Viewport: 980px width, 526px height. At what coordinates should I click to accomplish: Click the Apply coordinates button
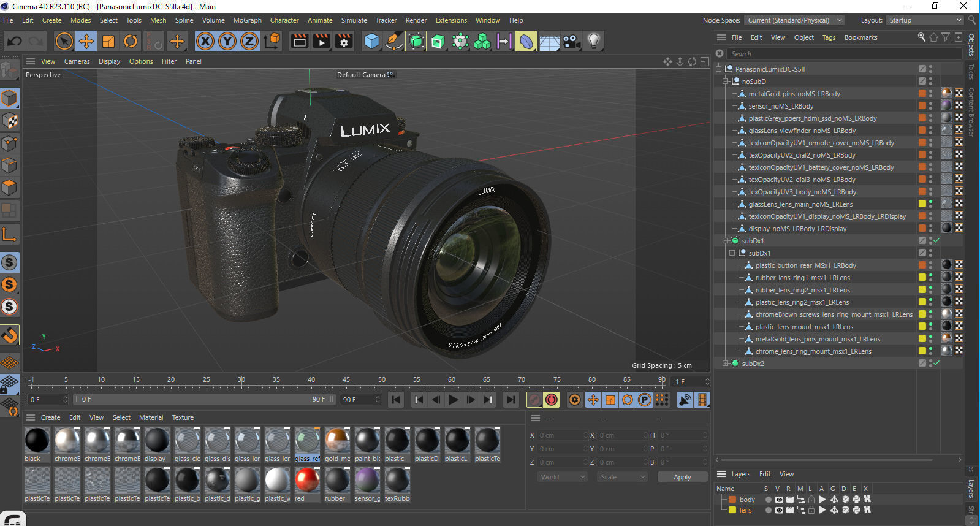(682, 477)
